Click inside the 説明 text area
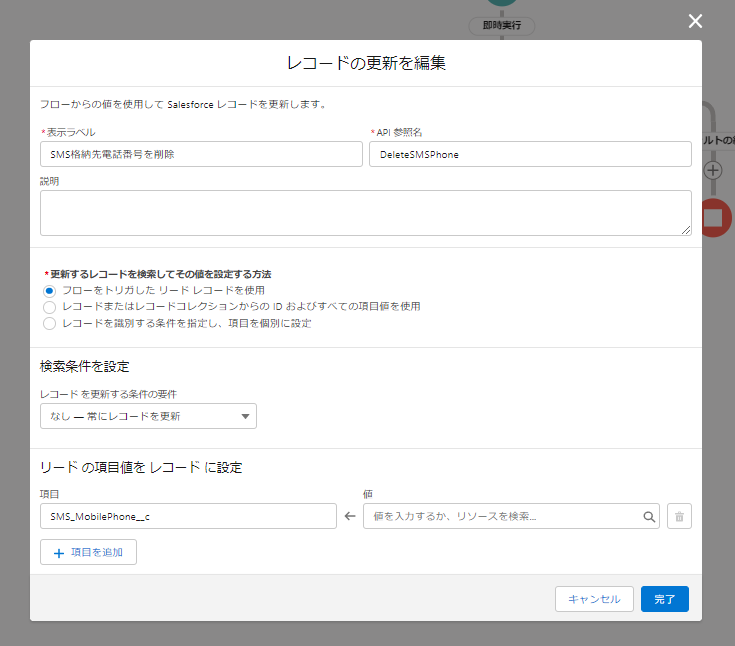 tap(366, 213)
